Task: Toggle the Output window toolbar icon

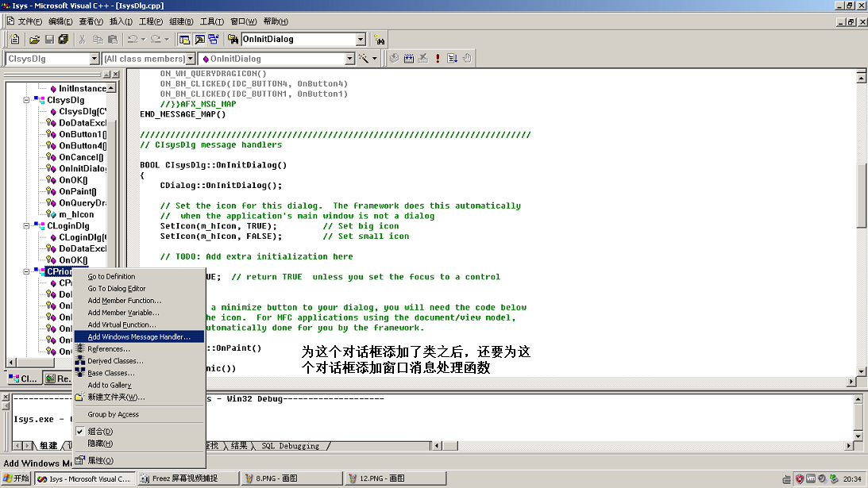Action: click(199, 40)
